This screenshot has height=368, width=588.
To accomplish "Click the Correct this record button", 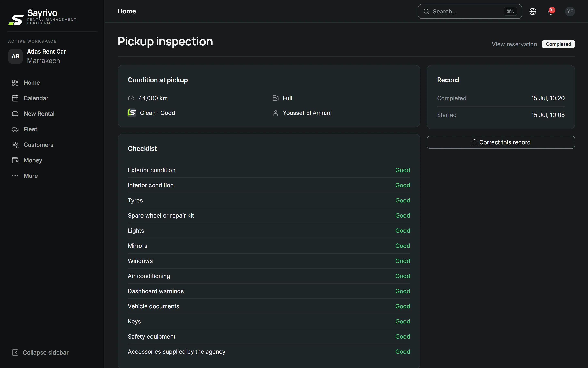I will tap(501, 142).
